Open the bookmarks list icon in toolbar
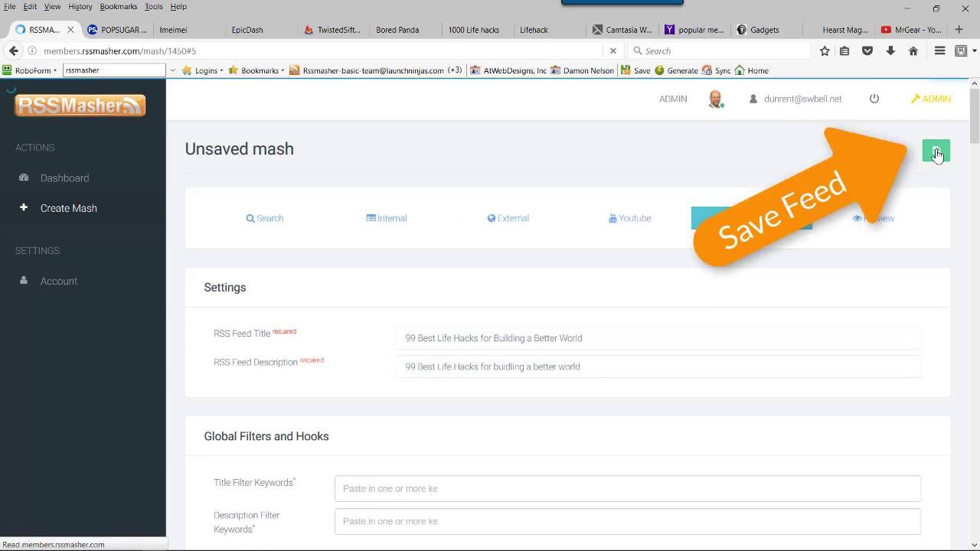 tap(844, 51)
